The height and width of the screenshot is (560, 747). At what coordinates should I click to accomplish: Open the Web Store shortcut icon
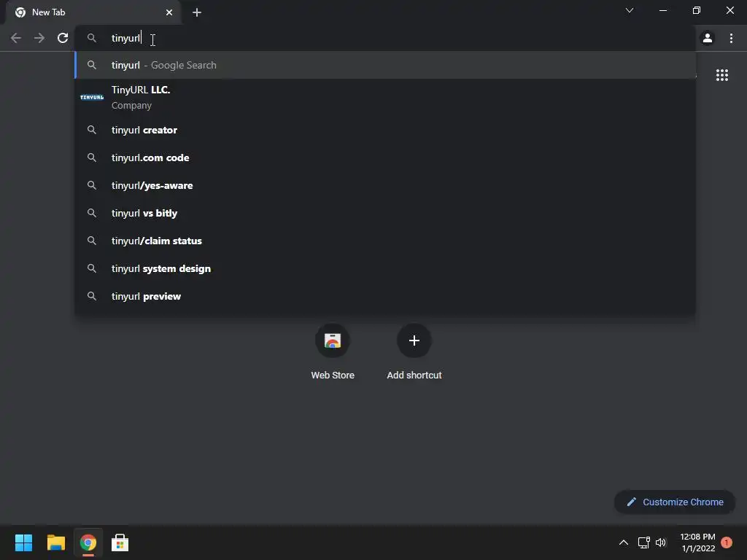pyautogui.click(x=333, y=341)
